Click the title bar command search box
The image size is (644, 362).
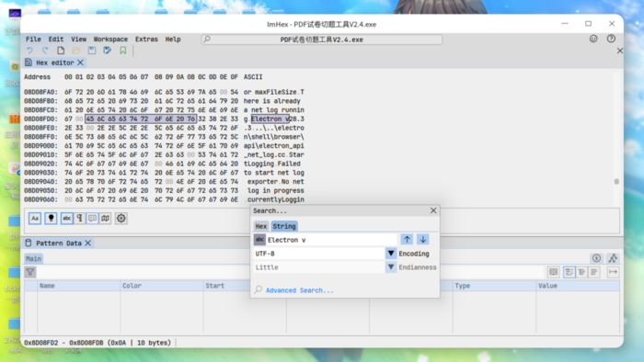click(322, 40)
